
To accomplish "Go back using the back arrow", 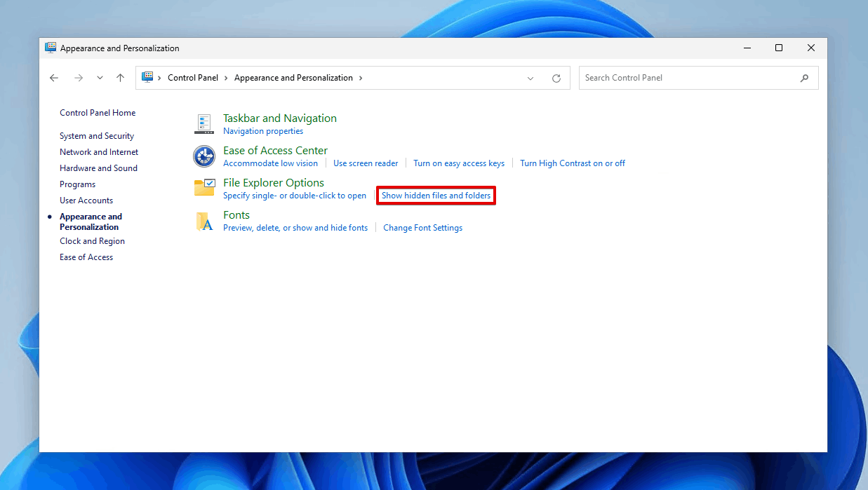I will (54, 78).
